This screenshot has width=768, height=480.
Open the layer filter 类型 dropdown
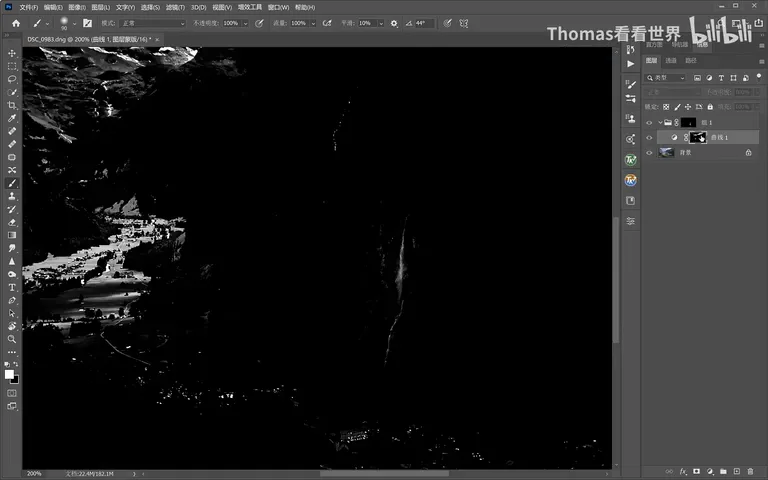666,78
